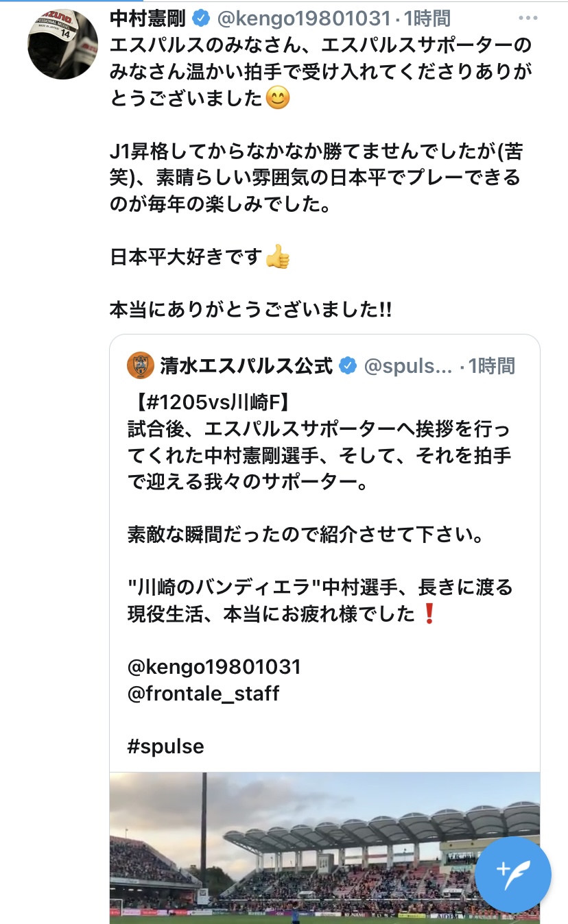Click verified badge beside 中村憲剛 name
Viewport: 568px width, 924px height.
coord(202,19)
